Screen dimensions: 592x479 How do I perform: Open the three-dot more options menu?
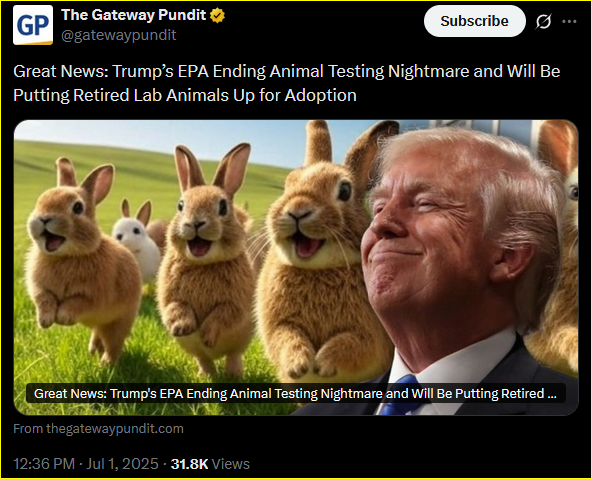(x=569, y=22)
